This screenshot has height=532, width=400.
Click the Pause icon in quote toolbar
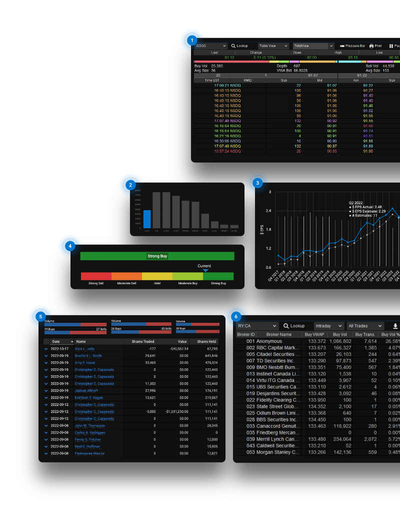tap(391, 46)
